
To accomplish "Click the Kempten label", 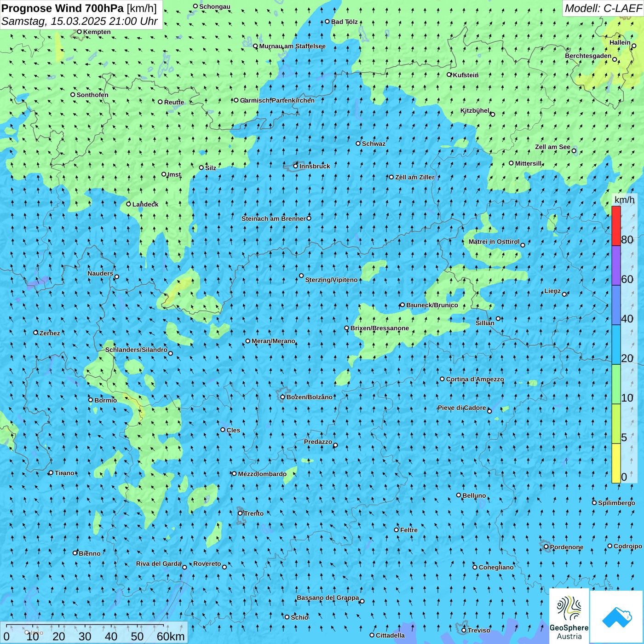I will click(97, 32).
